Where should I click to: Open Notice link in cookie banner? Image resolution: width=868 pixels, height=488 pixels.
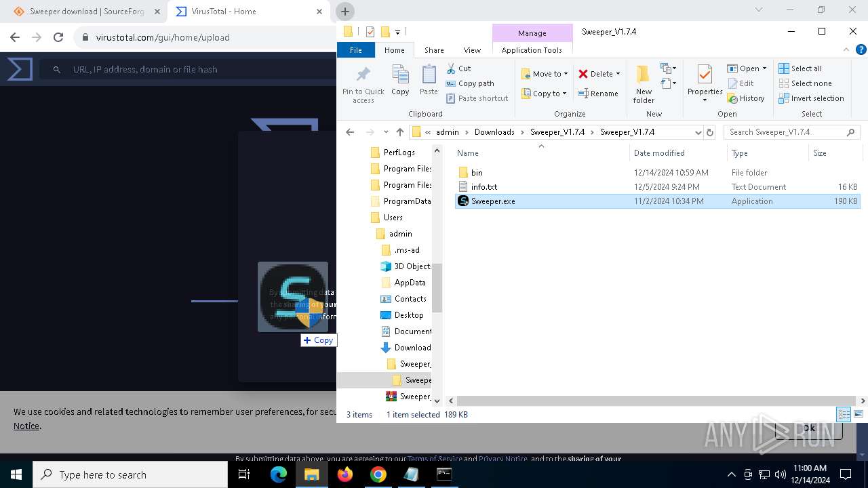coord(26,426)
